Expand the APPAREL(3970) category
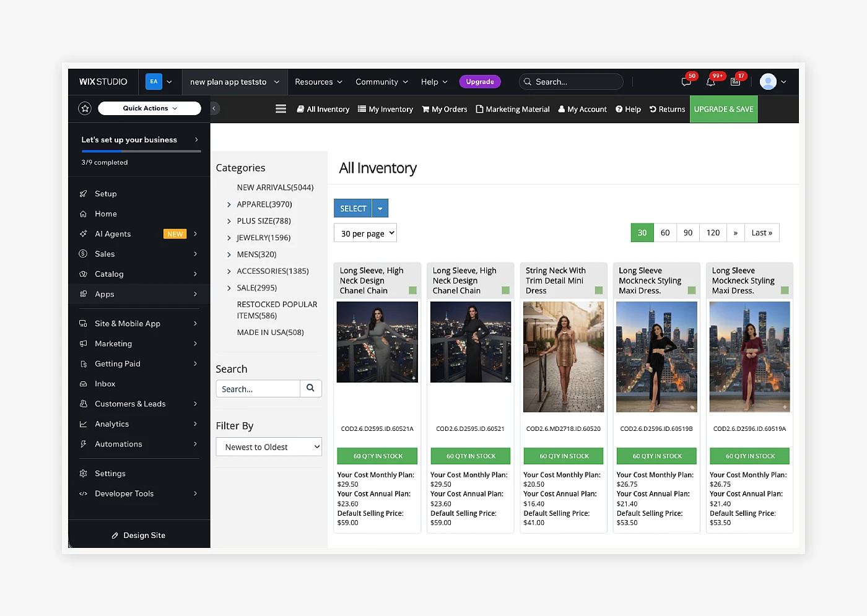This screenshot has height=616, width=867. pos(229,204)
